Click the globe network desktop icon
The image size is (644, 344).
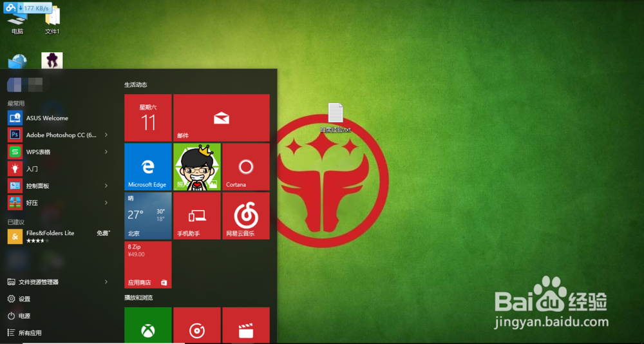pos(17,61)
